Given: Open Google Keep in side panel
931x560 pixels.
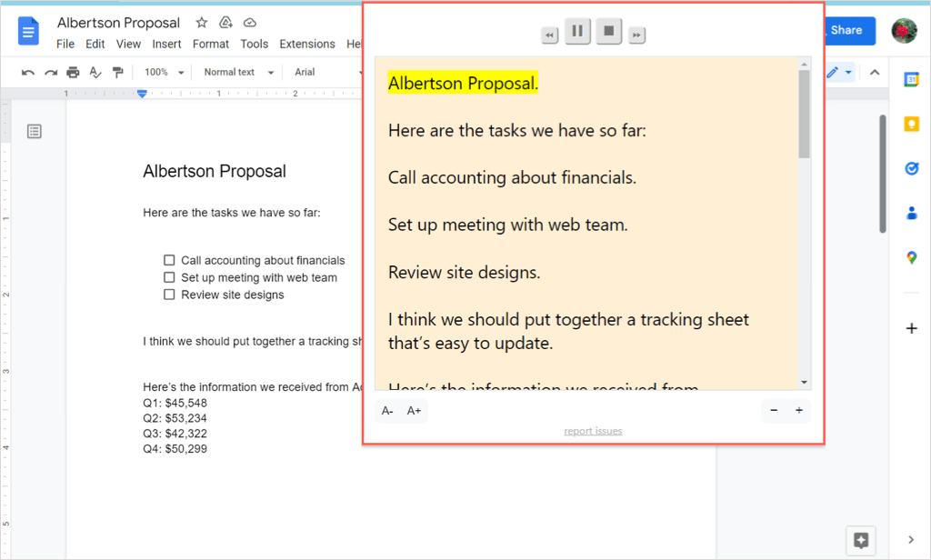Looking at the screenshot, I should click(x=911, y=125).
